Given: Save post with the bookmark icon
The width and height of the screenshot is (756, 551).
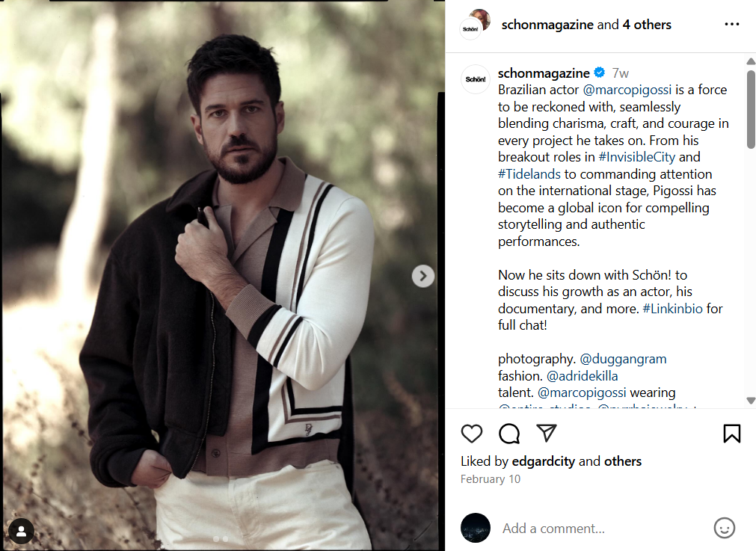Looking at the screenshot, I should 731,434.
